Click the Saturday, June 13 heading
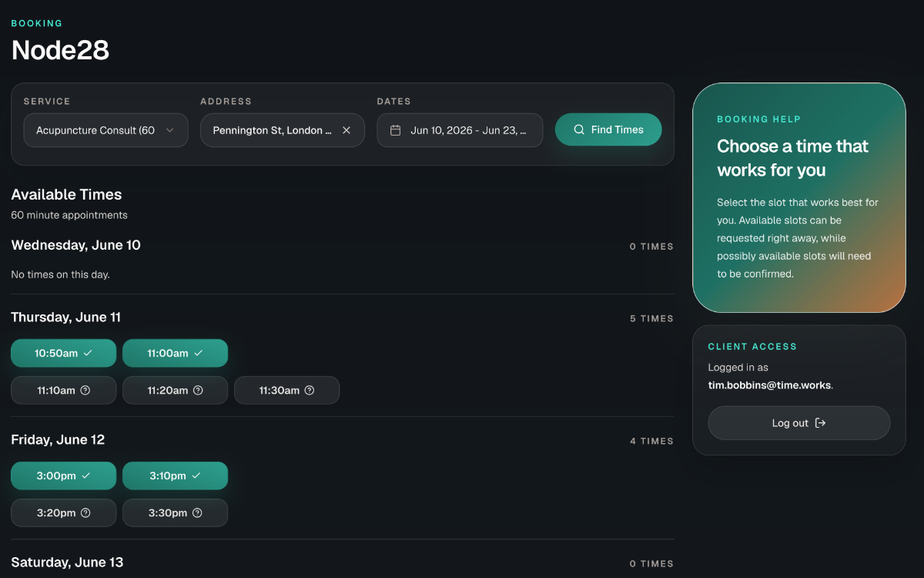The width and height of the screenshot is (924, 578). [x=67, y=562]
